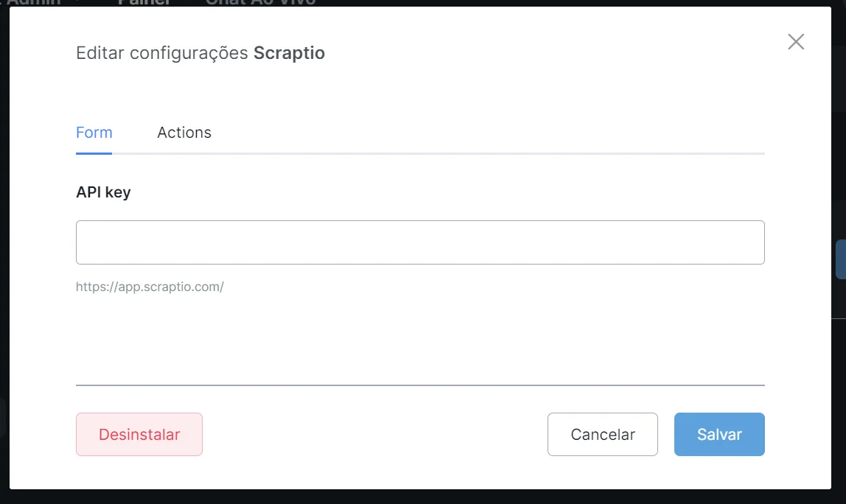
Task: Save the Scraptio API key settings
Action: [x=719, y=435]
